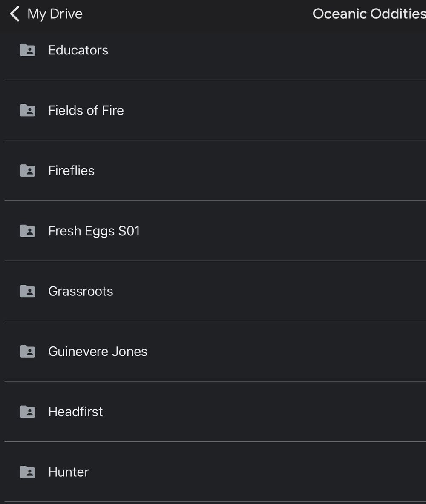Select the empty row area beside Grassroots

[270, 291]
